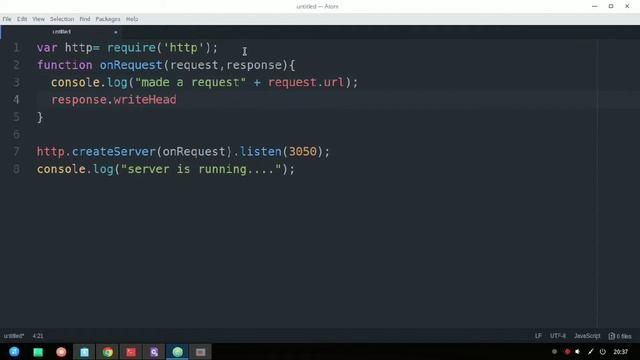Click the "made a request" string
Viewport: 640px width, 360px height.
click(x=191, y=82)
